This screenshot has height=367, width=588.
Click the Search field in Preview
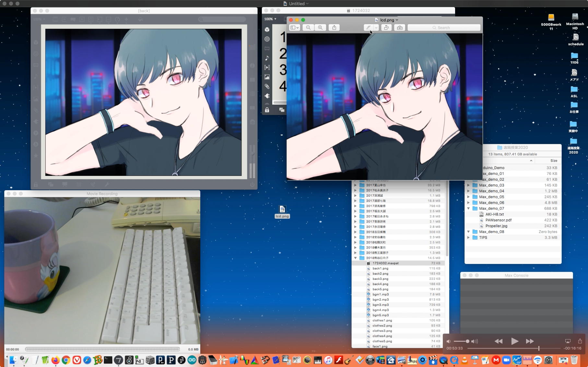(x=444, y=28)
